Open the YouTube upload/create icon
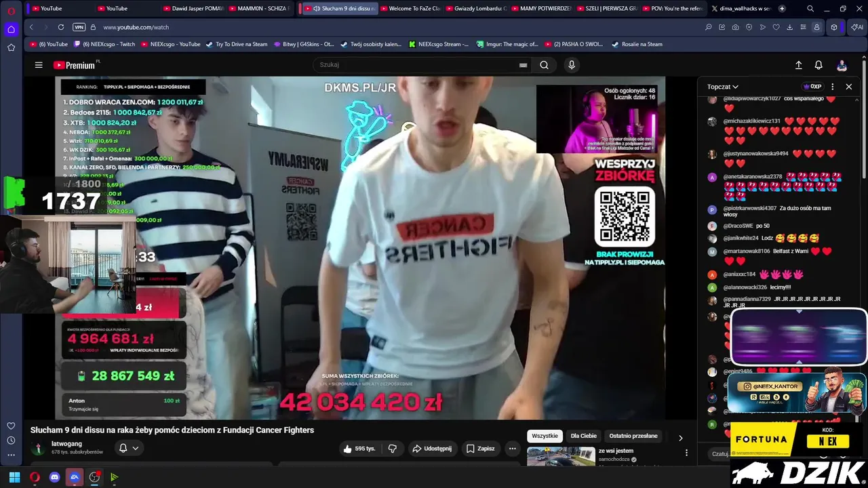868x488 pixels. (x=798, y=65)
